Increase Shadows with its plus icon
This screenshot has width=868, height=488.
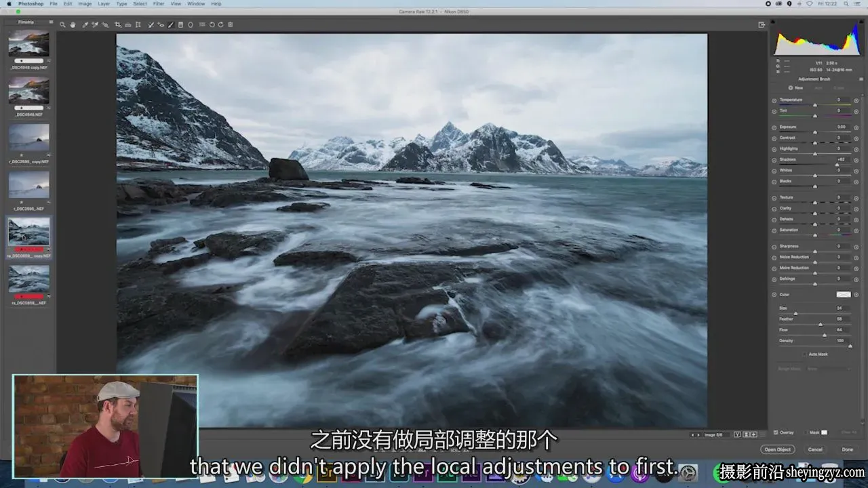pos(856,159)
